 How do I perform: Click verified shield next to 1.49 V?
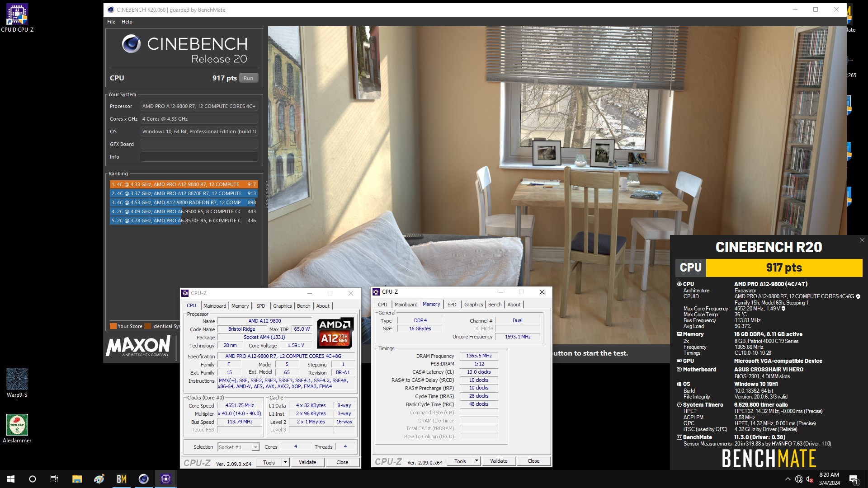tap(783, 309)
